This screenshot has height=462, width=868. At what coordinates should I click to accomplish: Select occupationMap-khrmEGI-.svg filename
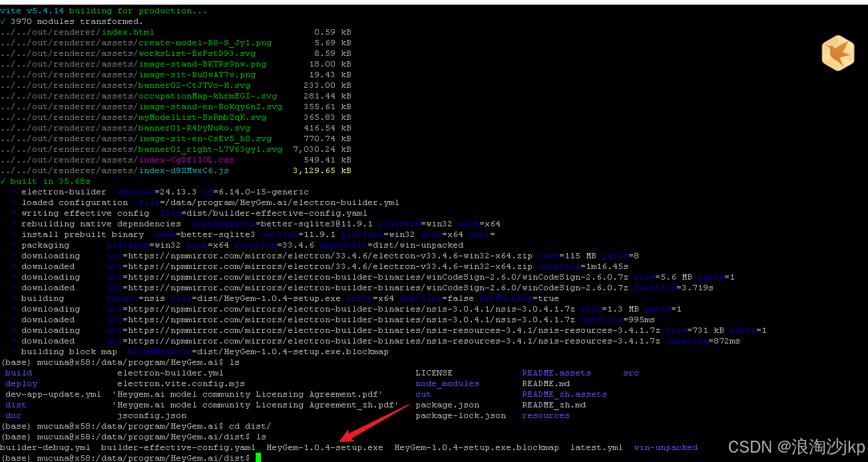pyautogui.click(x=208, y=96)
